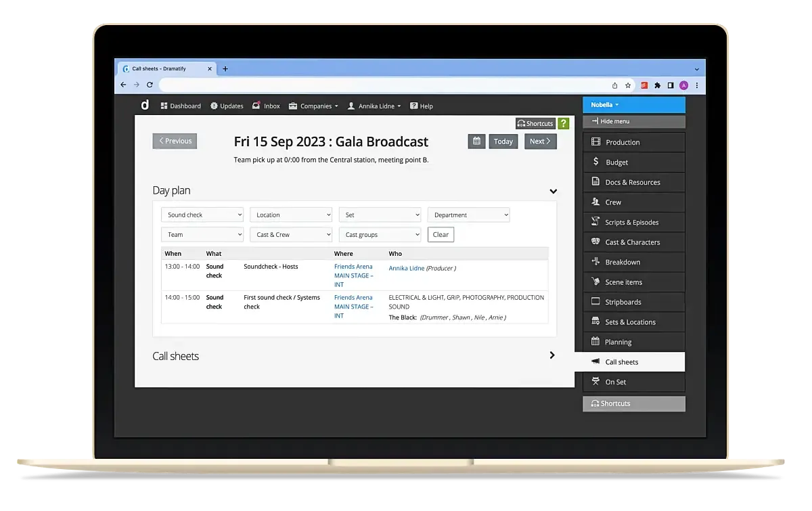
Task: Open Crew in the side menu
Action: click(x=634, y=202)
